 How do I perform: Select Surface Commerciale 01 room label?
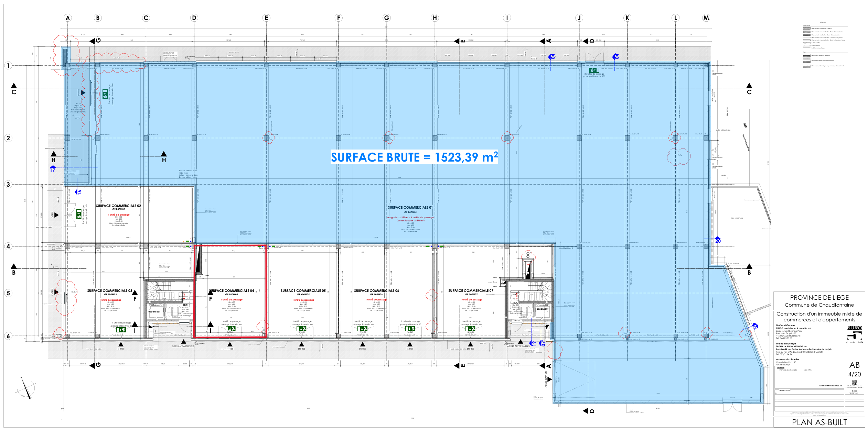click(410, 208)
